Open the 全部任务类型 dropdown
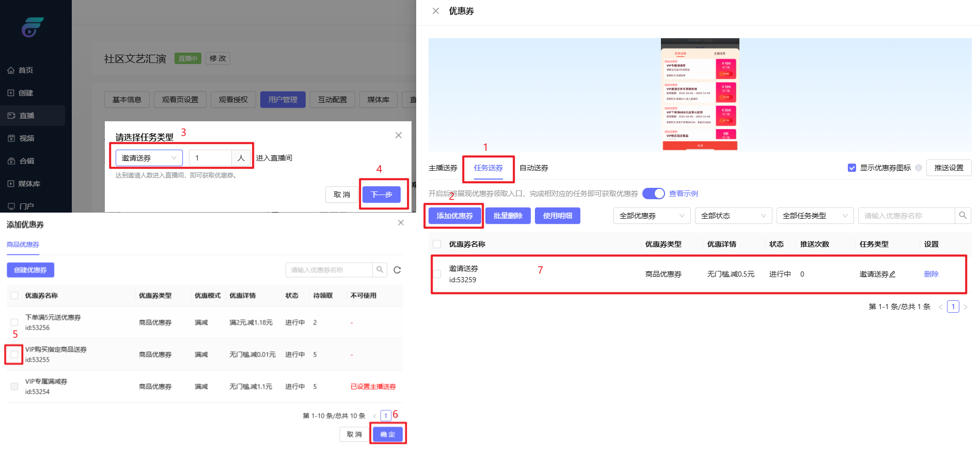The width and height of the screenshot is (980, 451). tap(815, 216)
